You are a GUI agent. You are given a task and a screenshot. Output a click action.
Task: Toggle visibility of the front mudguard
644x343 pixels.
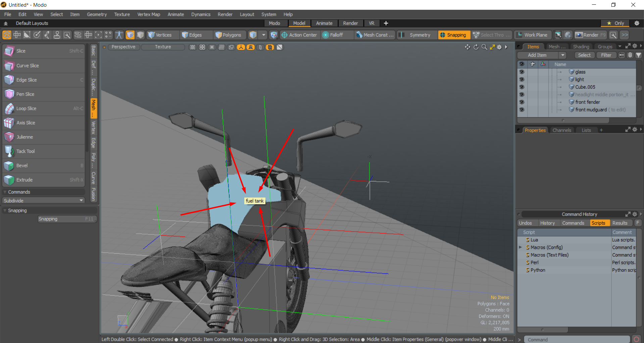522,110
